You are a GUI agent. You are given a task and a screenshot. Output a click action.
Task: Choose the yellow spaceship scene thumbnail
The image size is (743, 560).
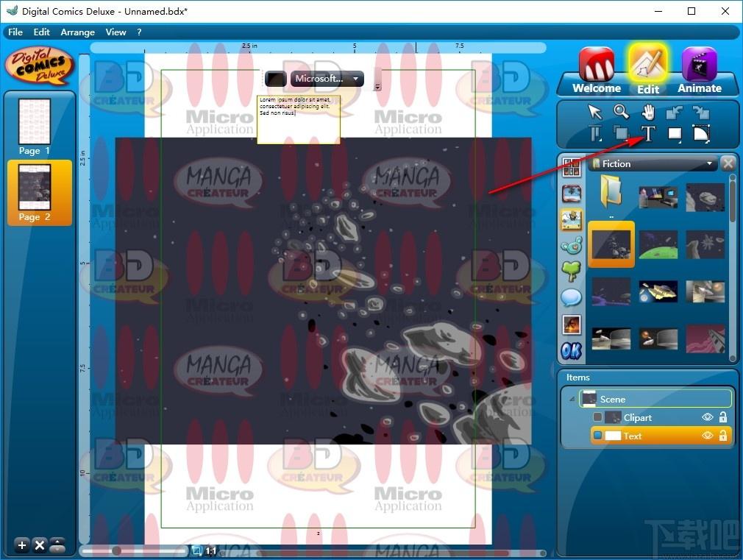point(658,291)
